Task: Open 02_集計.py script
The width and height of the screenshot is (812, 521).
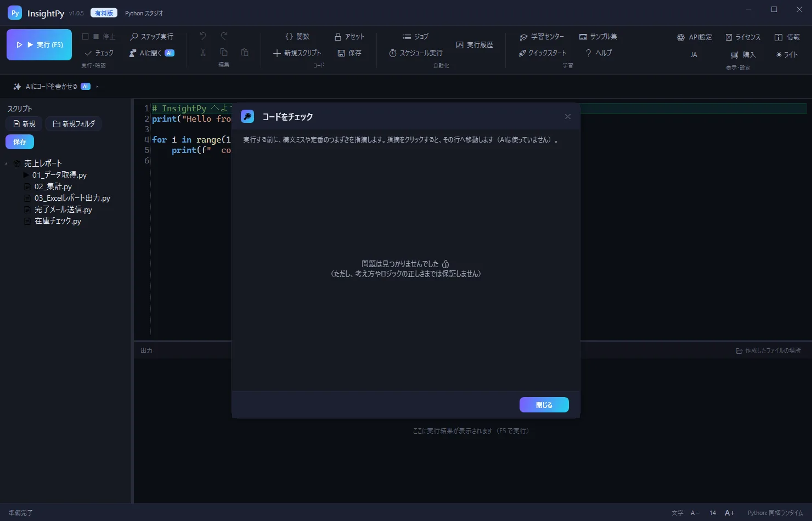Action: (53, 186)
